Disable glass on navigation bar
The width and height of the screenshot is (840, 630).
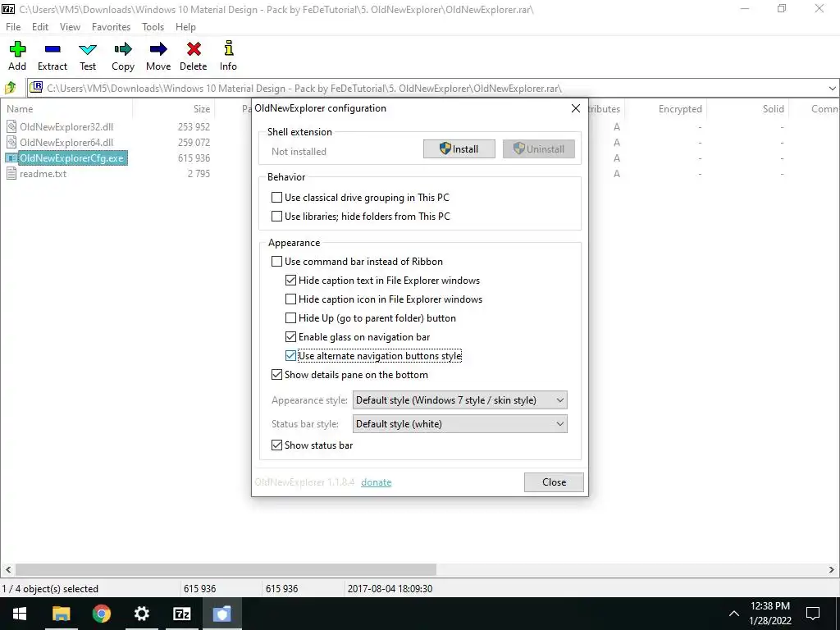coord(291,337)
